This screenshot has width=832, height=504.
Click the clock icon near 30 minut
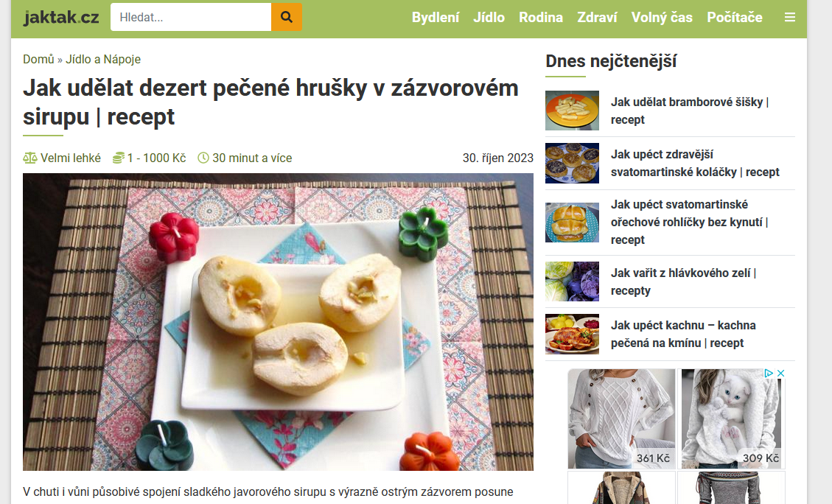click(x=203, y=158)
